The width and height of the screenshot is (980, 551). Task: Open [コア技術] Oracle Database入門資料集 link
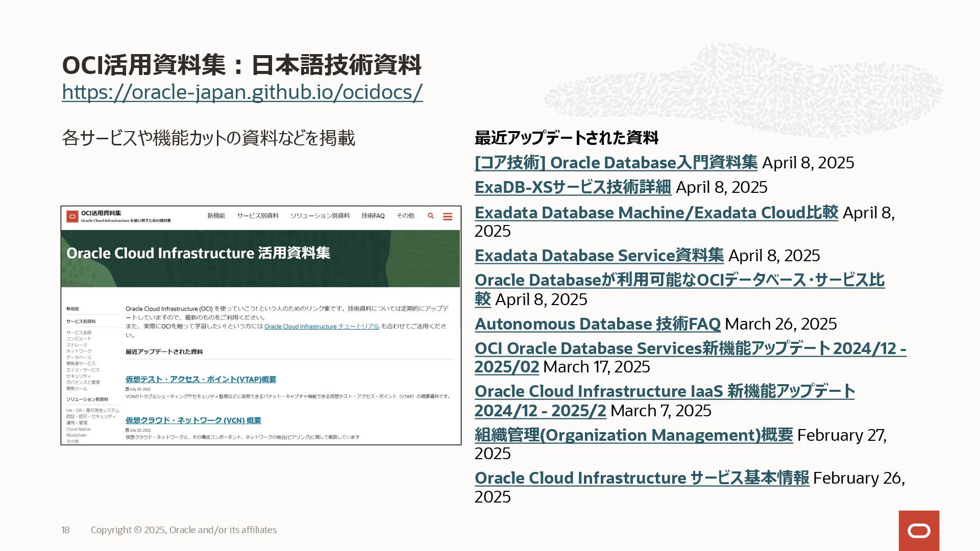coord(616,163)
